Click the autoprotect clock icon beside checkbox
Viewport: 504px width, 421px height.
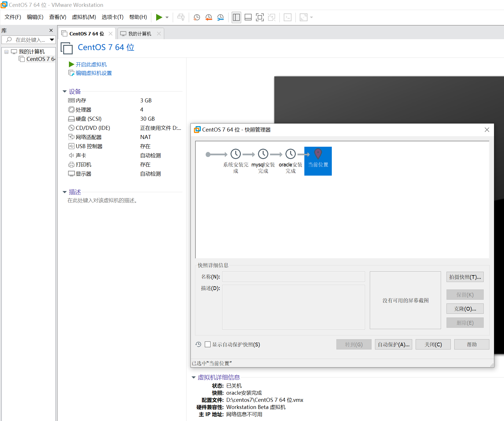(x=198, y=344)
